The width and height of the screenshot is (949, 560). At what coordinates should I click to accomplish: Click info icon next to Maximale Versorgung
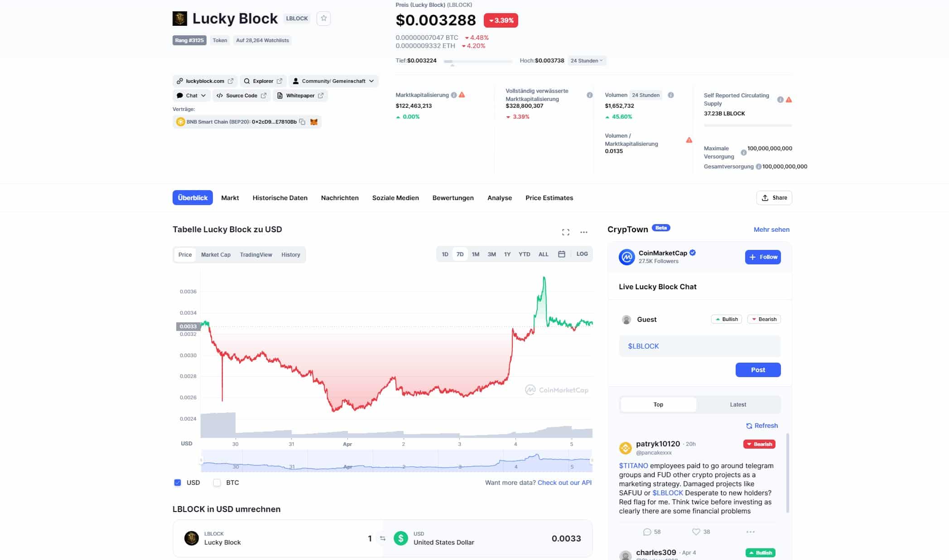pos(743,153)
